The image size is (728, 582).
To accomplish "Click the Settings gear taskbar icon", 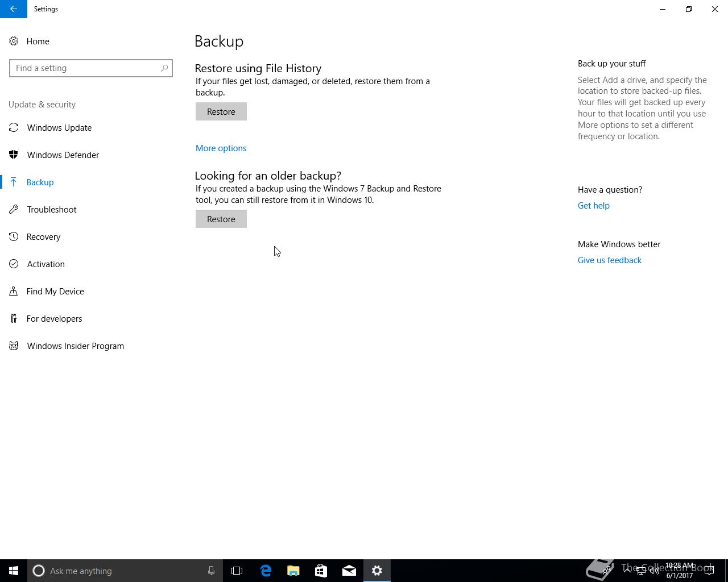I will click(x=377, y=571).
